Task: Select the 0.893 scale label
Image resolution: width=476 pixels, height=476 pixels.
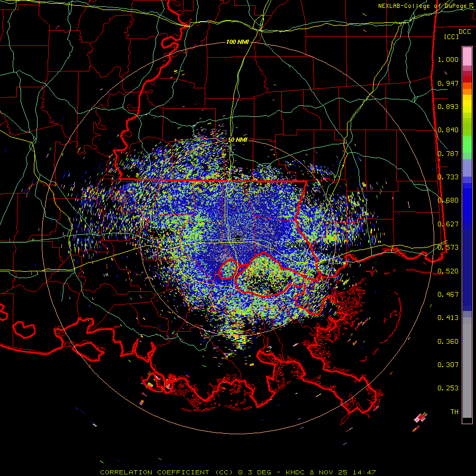Action: tap(448, 106)
